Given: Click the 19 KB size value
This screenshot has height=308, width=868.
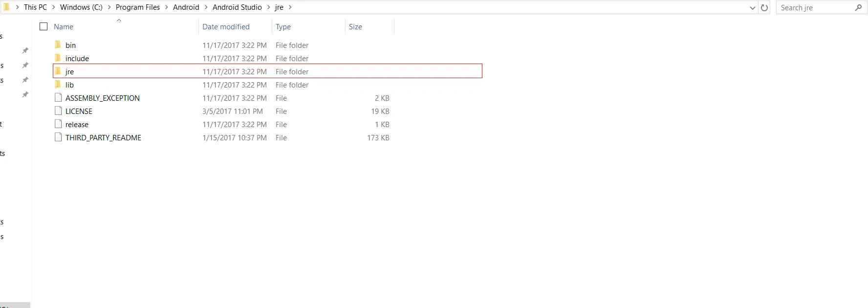Looking at the screenshot, I should (380, 111).
